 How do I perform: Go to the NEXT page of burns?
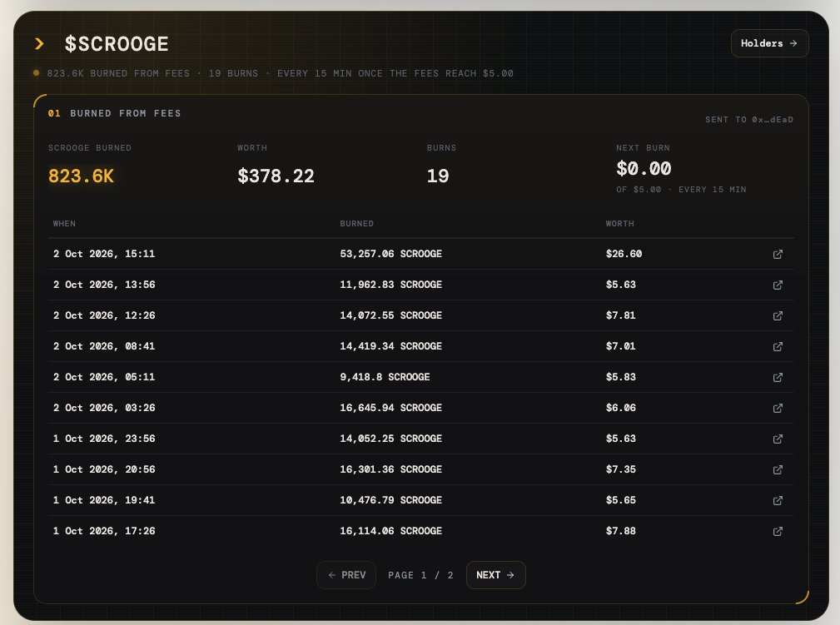[x=495, y=575]
